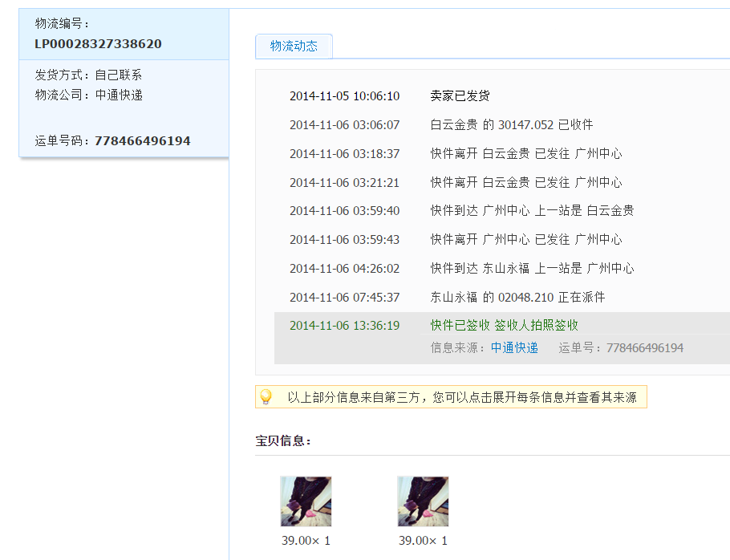Click the bold 运单号码 778466496194 in sidebar

142,141
